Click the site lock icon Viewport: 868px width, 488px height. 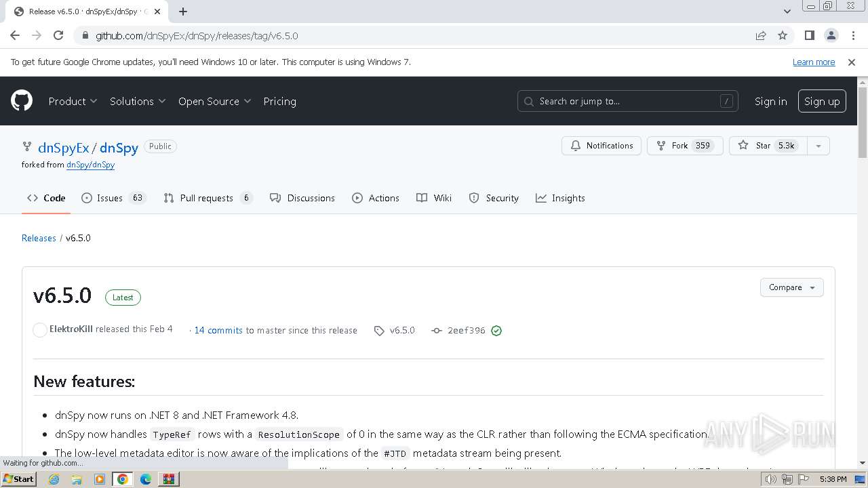tap(85, 35)
